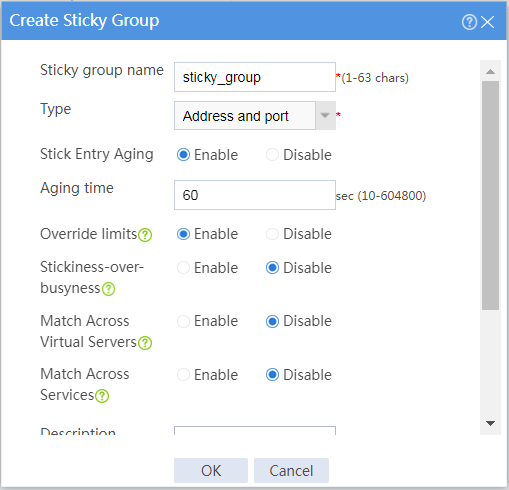Click OK to create the sticky group
Image resolution: width=509 pixels, height=490 pixels.
point(211,470)
